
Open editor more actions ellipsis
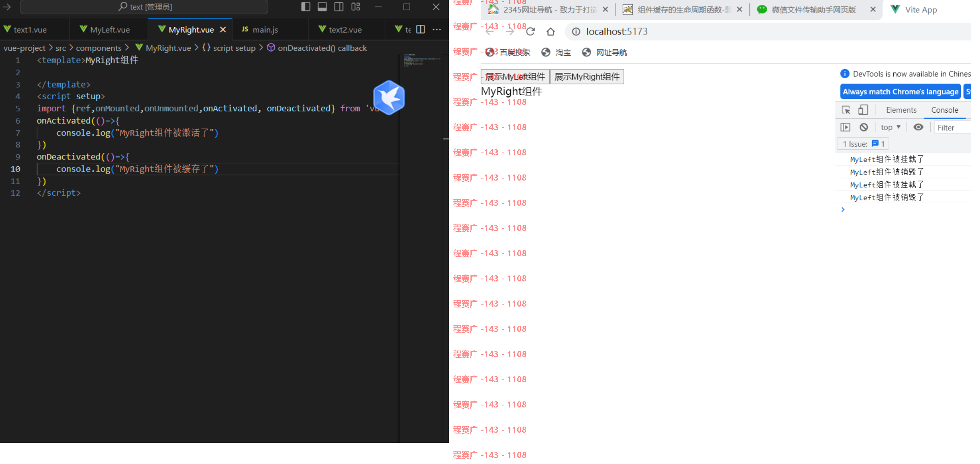(437, 29)
